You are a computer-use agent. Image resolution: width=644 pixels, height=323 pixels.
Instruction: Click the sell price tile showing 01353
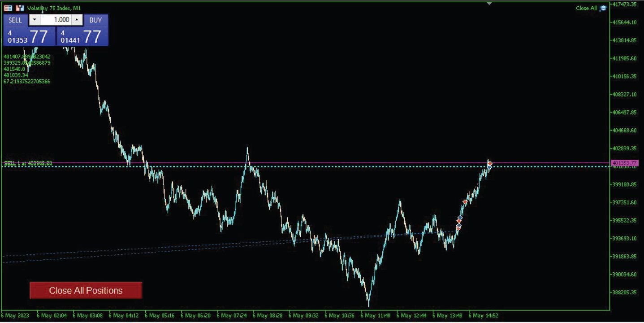(x=29, y=36)
